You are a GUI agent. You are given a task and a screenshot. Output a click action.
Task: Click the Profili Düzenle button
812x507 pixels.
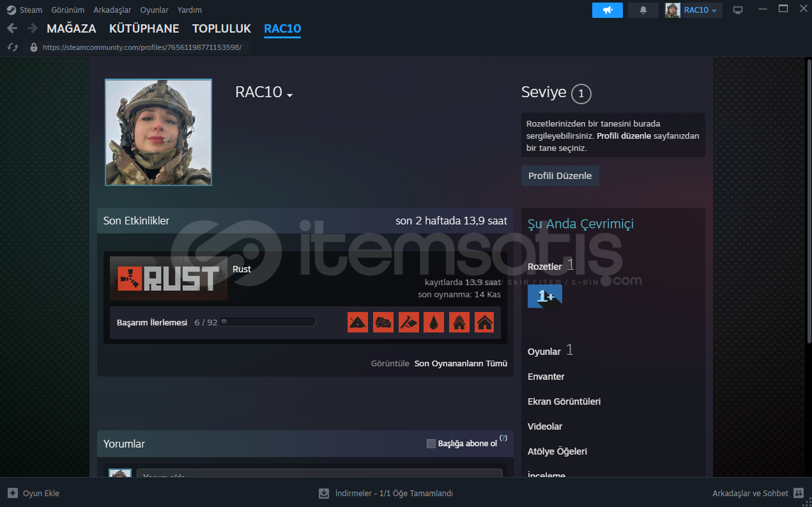coord(560,176)
